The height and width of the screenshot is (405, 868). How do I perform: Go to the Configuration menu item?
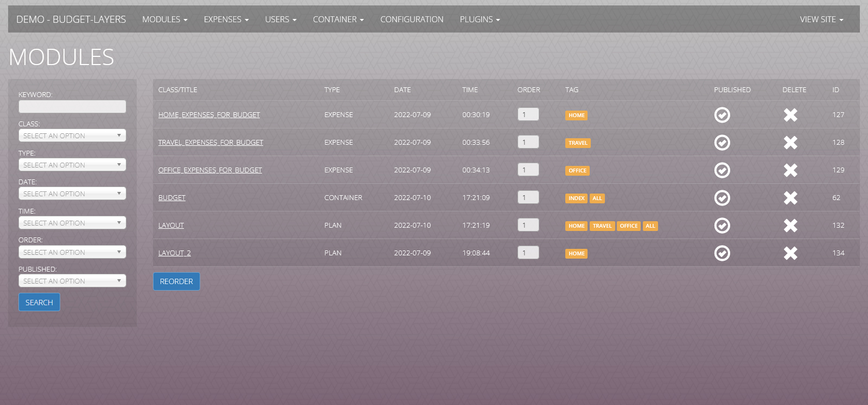(x=412, y=20)
